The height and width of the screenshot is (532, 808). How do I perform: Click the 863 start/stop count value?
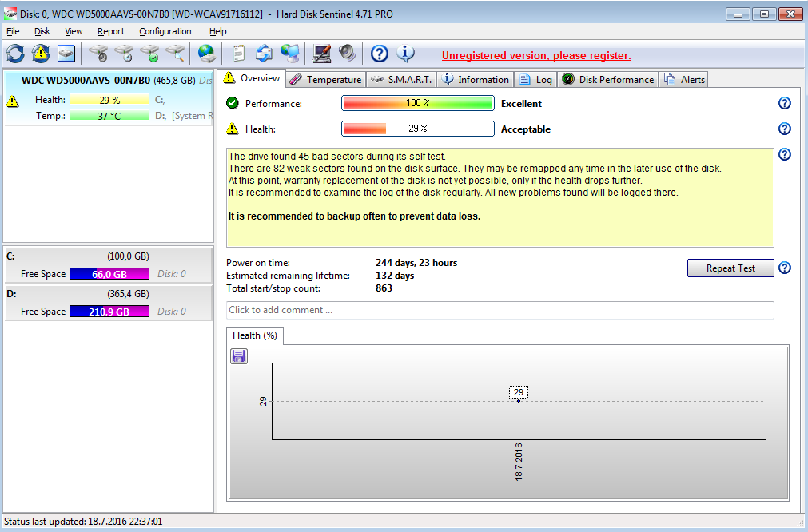coord(384,288)
